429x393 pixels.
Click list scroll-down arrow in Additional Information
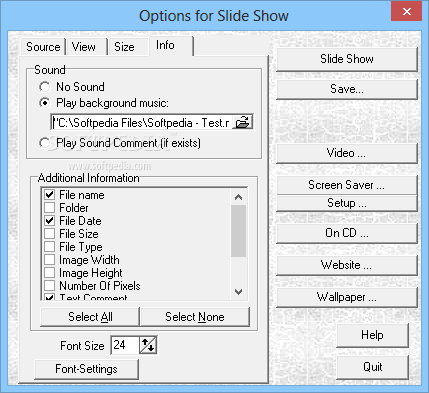coord(238,292)
